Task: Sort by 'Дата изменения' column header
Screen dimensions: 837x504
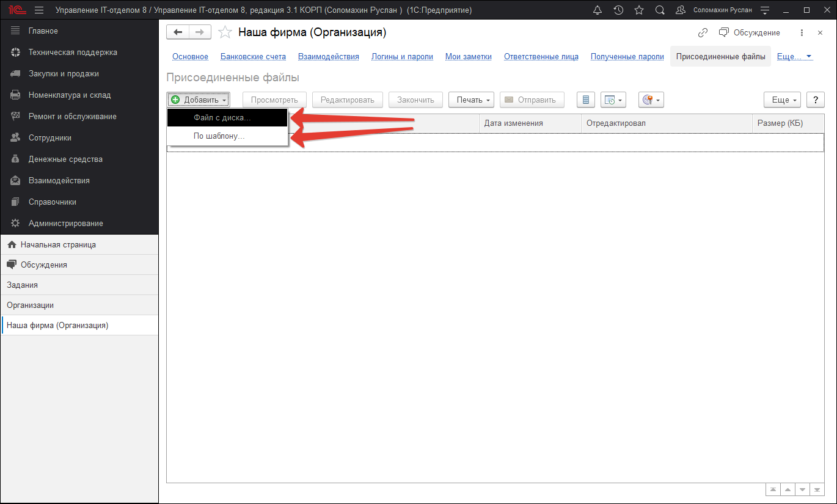Action: tap(513, 123)
